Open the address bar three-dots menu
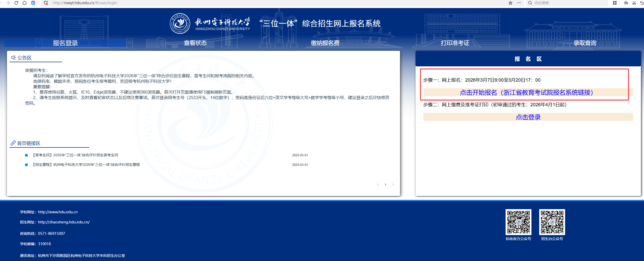This screenshot has height=261, width=644. click(519, 3)
